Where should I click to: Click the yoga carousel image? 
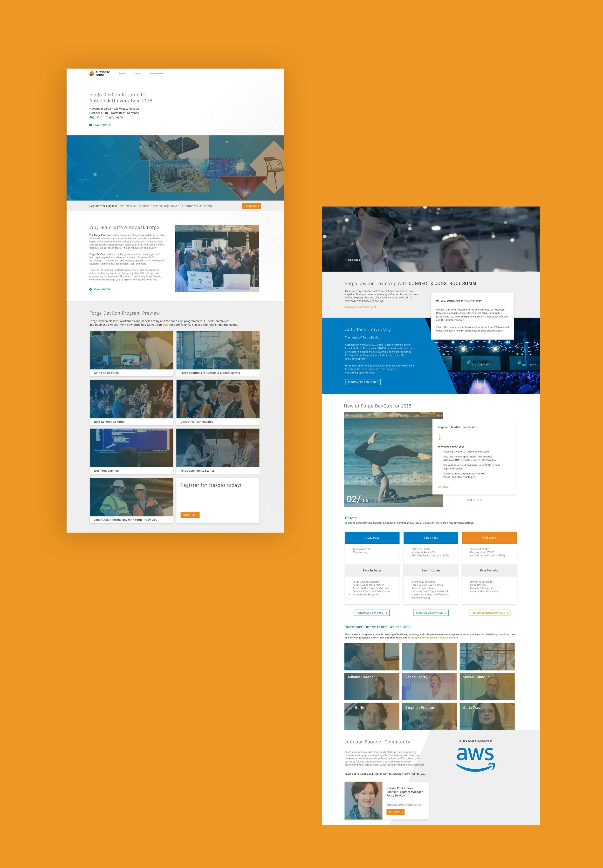(388, 459)
